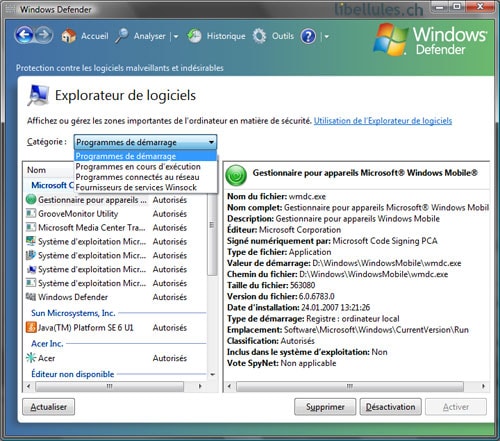Click the Accueil toolbar label
The width and height of the screenshot is (500, 441).
[95, 36]
